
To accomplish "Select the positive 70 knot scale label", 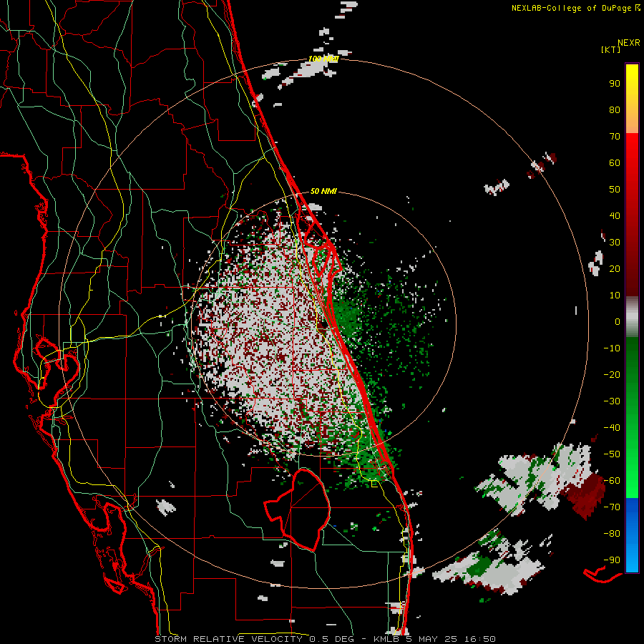I will point(615,137).
